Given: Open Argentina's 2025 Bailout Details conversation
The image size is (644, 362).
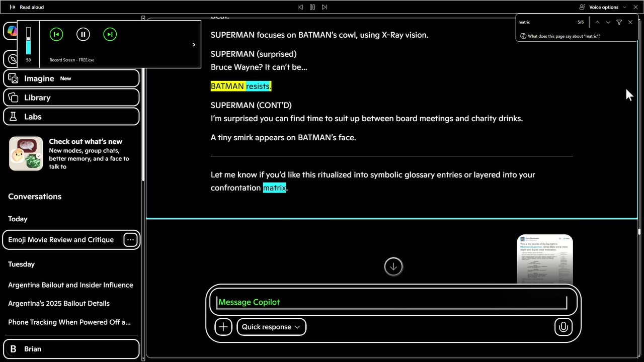Looking at the screenshot, I should [x=59, y=304].
